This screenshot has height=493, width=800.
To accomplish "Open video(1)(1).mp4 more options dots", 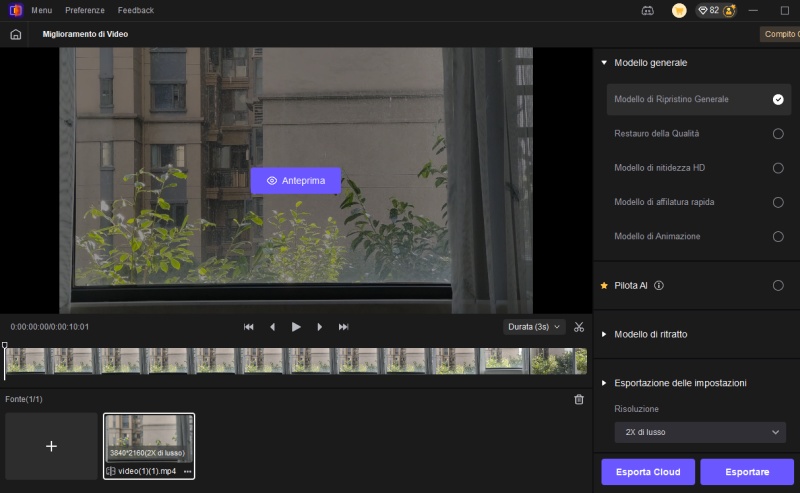I will pos(187,471).
